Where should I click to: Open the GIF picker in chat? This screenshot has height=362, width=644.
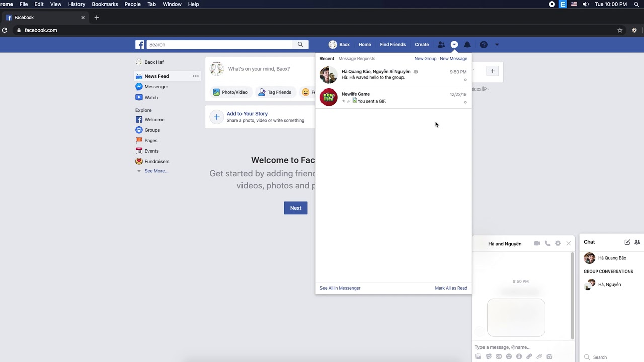[499, 357]
